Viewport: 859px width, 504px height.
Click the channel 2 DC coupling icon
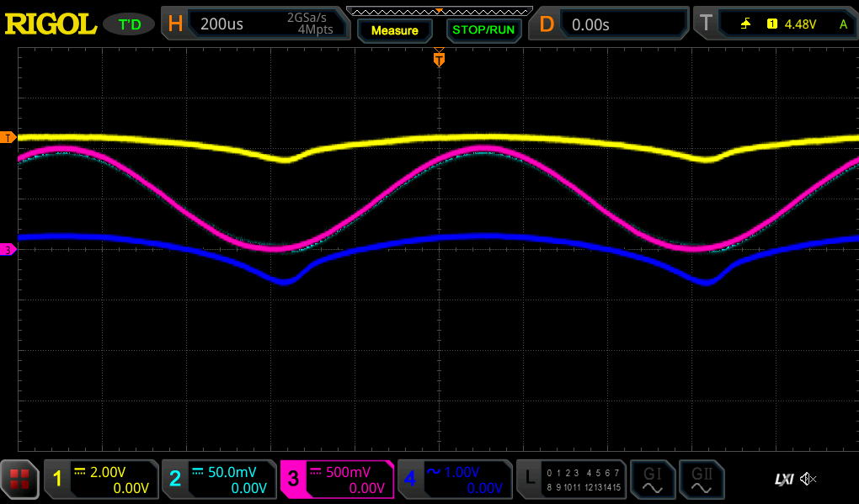click(x=198, y=470)
